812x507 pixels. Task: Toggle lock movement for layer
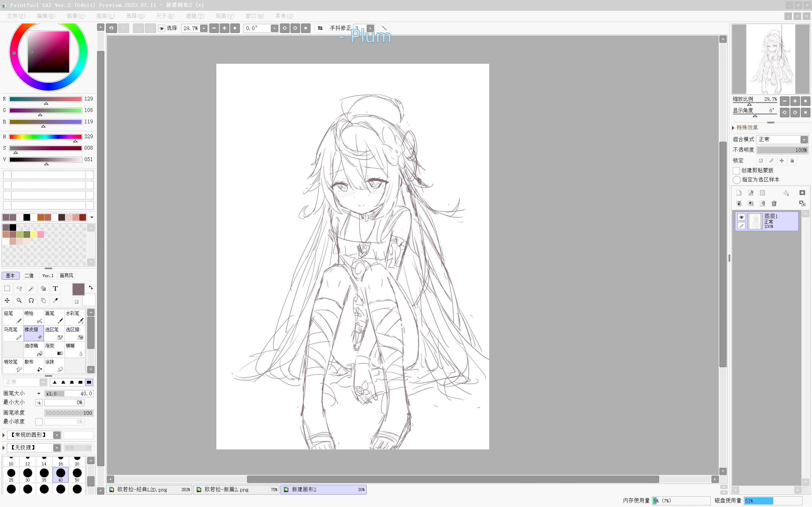782,161
